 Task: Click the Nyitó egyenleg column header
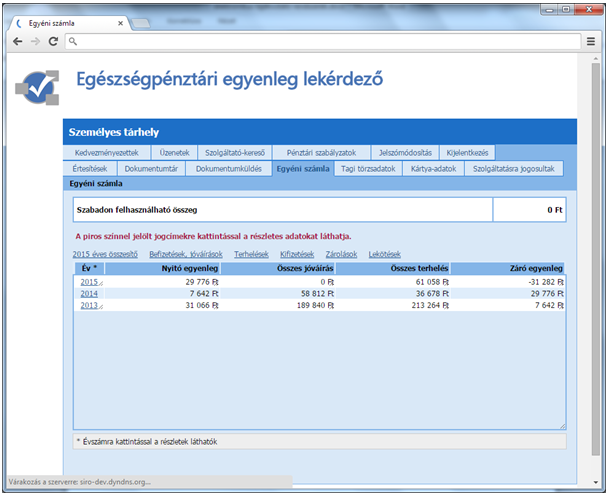(162, 268)
